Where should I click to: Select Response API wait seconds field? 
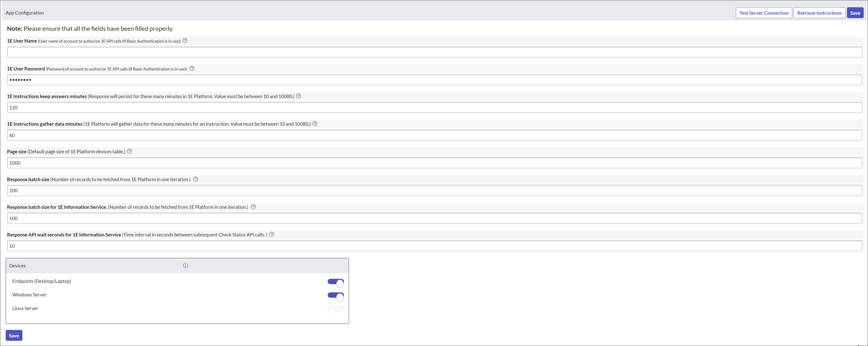[x=434, y=246]
